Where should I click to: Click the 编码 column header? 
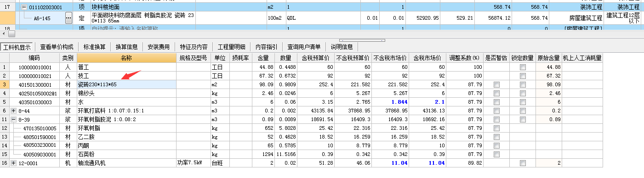click(34, 58)
